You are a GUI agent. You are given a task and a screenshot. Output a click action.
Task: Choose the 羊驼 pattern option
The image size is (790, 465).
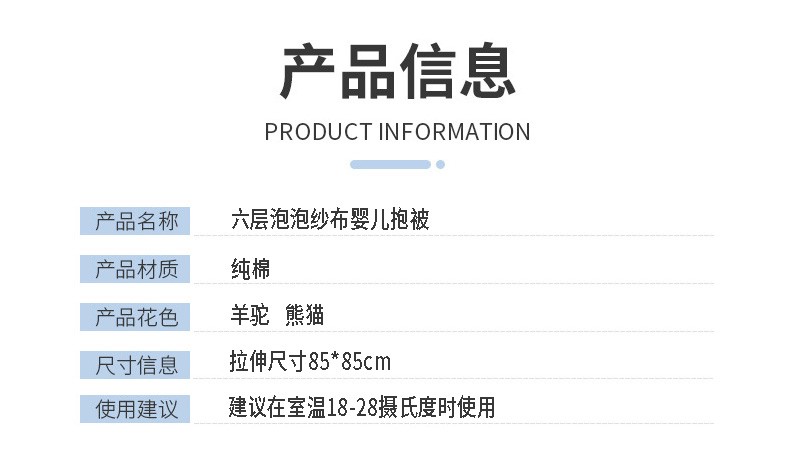[x=250, y=315]
